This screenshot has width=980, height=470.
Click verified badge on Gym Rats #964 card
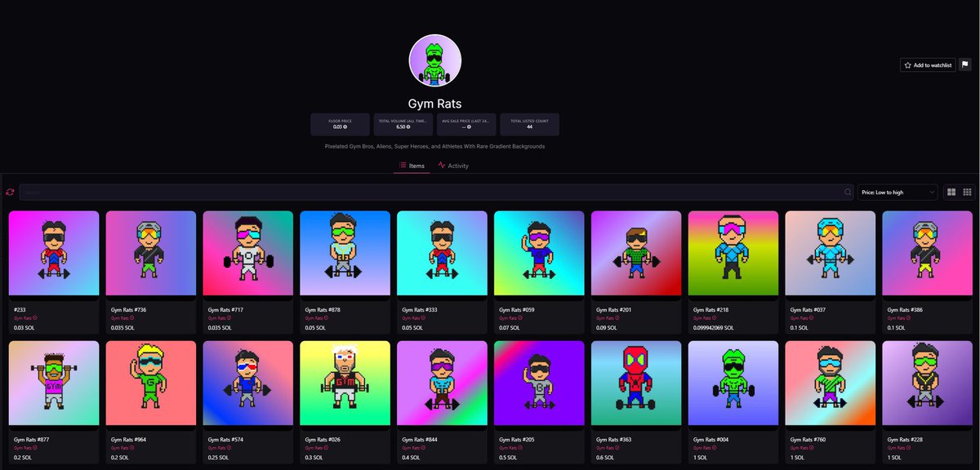pos(132,449)
